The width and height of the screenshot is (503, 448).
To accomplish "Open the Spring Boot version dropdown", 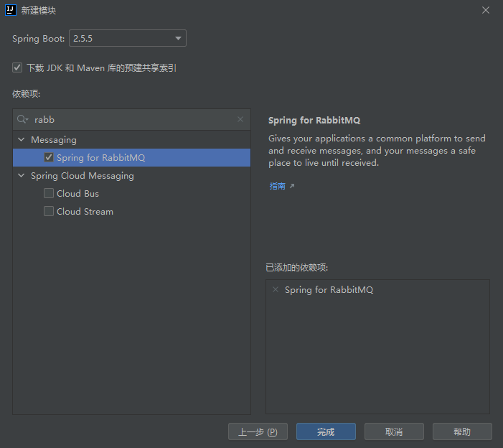I will coord(178,38).
